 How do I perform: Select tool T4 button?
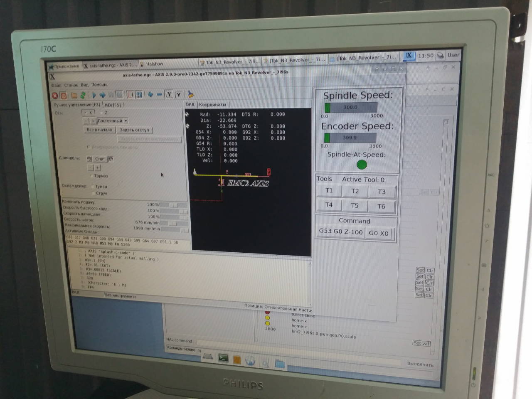[x=329, y=205]
